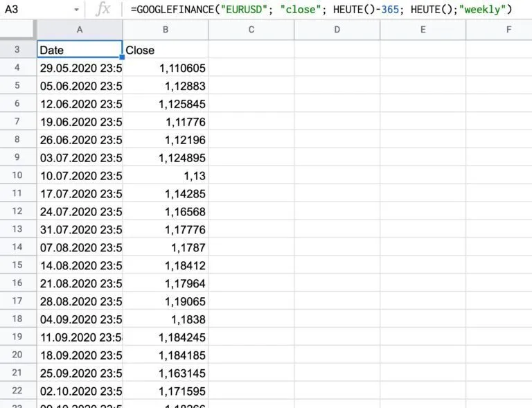
Task: Select column E header
Action: (423, 30)
